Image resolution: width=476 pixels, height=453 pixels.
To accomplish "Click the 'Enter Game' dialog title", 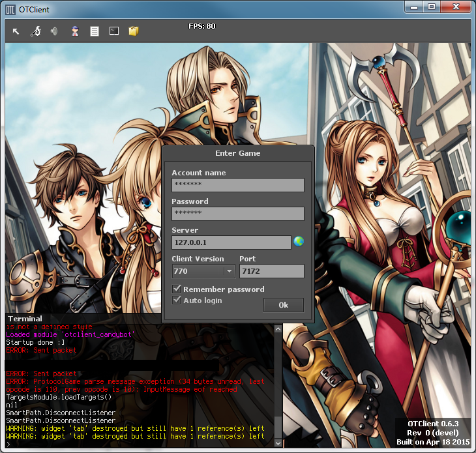I will click(238, 153).
